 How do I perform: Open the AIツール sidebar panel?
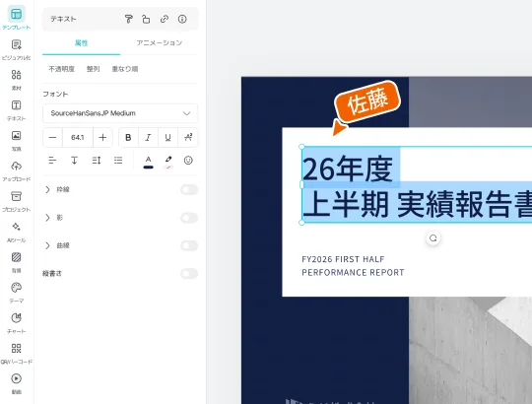pyautogui.click(x=17, y=232)
